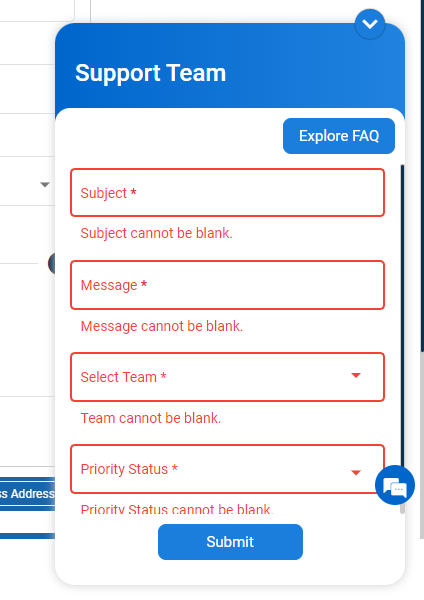Expand the gray dropdown arrow on background page

(45, 185)
